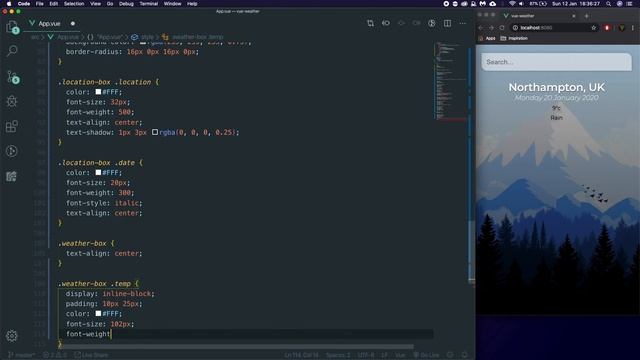Image resolution: width=640 pixels, height=360 pixels.
Task: Open the Inspiration bookmarks folder
Action: [x=514, y=38]
